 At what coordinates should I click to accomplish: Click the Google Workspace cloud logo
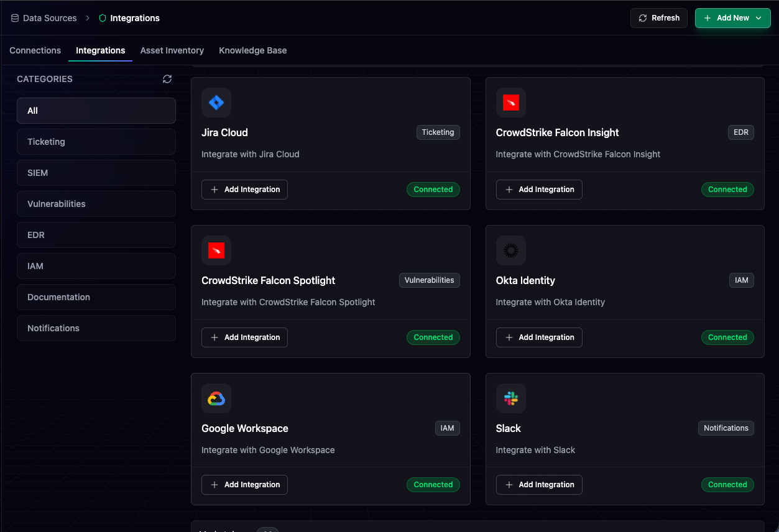coord(216,398)
